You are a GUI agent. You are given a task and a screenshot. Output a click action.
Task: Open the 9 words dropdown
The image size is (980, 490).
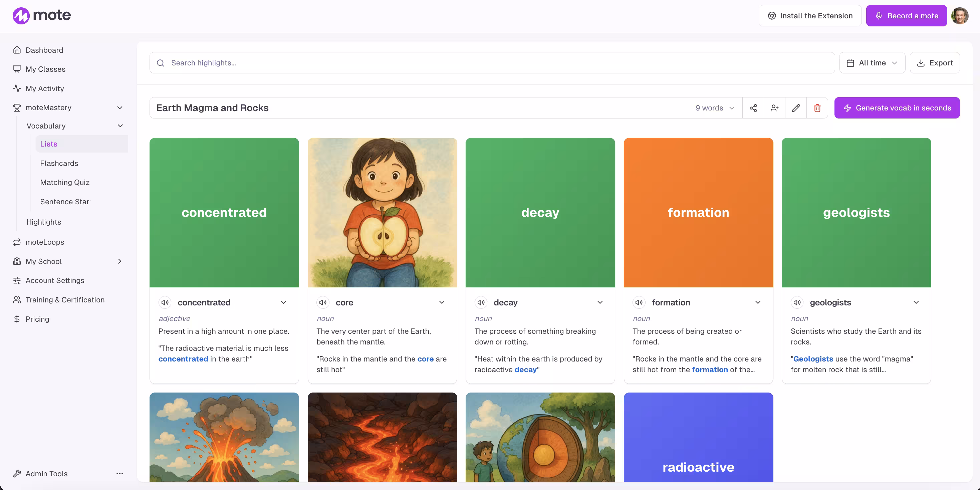[714, 108]
